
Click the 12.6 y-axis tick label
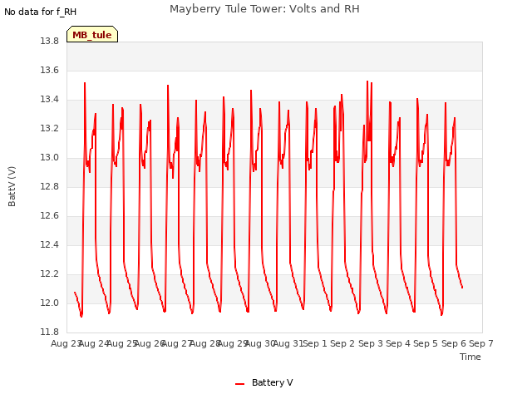coord(50,216)
